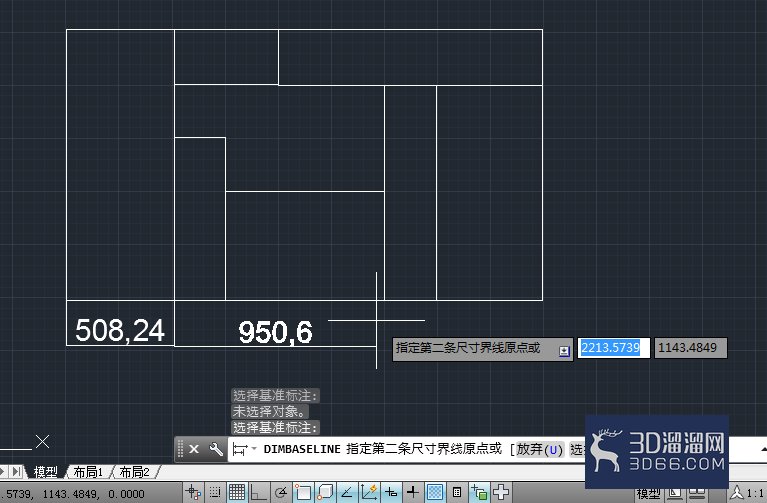
Task: Select the 950,6 dimension text
Action: click(275, 332)
